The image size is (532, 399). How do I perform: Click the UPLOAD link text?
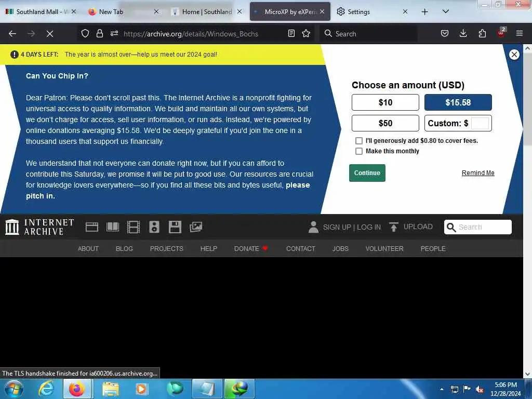tap(418, 227)
